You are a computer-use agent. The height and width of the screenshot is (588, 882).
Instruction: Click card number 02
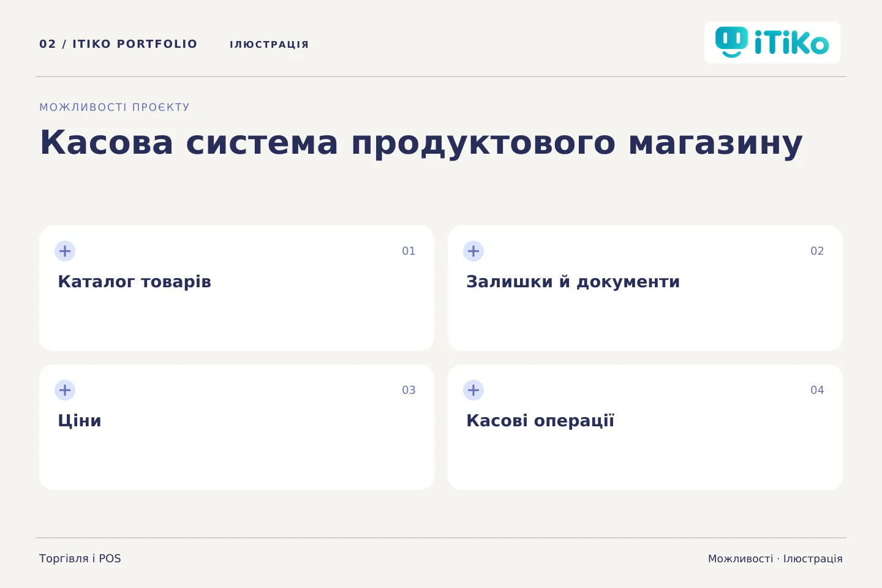coord(817,251)
